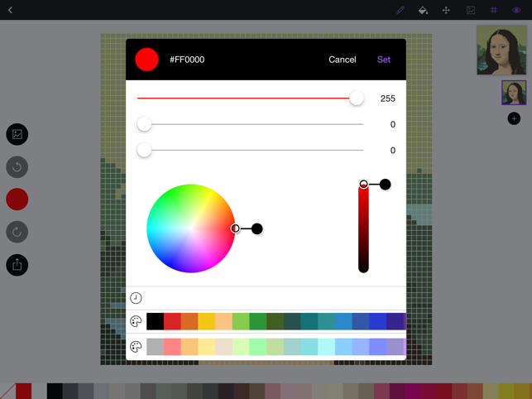Open the image import button on left sidebar
This screenshot has width=532, height=399.
pyautogui.click(x=17, y=134)
